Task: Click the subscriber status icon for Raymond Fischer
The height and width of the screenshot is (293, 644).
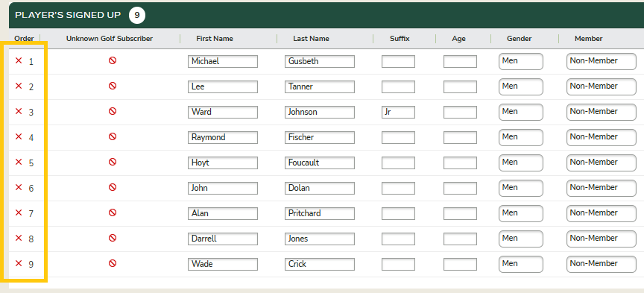Action: click(x=113, y=136)
